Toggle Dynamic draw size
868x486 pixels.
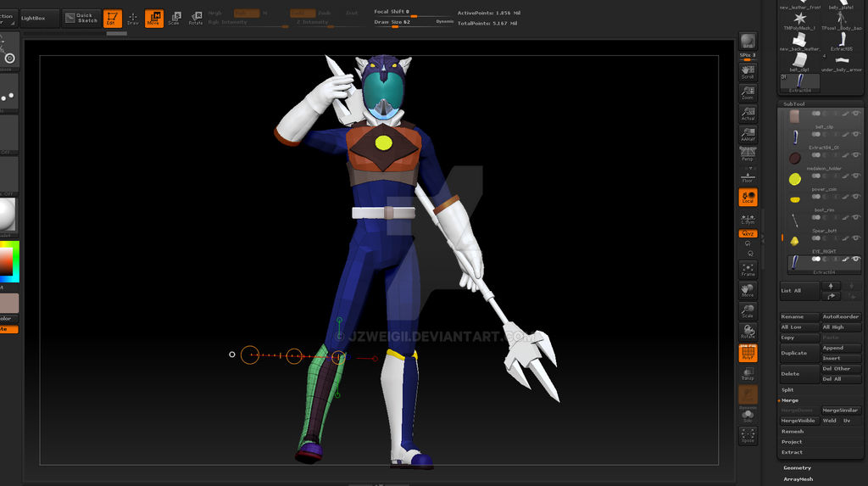(444, 21)
